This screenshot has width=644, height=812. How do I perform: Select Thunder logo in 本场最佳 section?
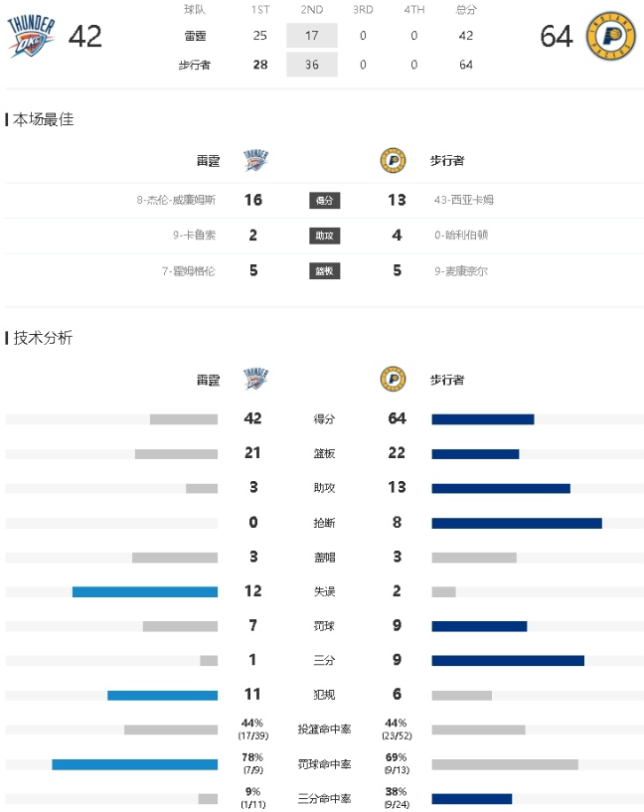(255, 161)
